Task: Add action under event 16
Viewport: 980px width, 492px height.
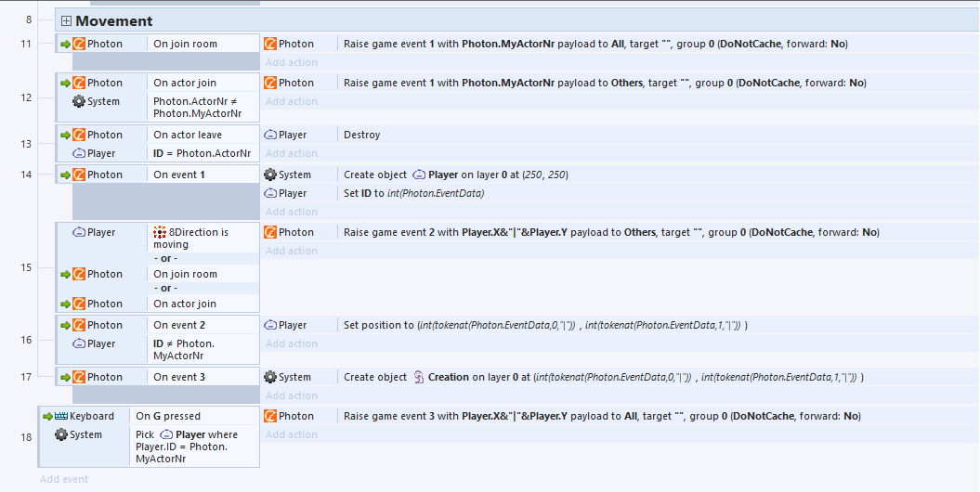Action: [292, 343]
